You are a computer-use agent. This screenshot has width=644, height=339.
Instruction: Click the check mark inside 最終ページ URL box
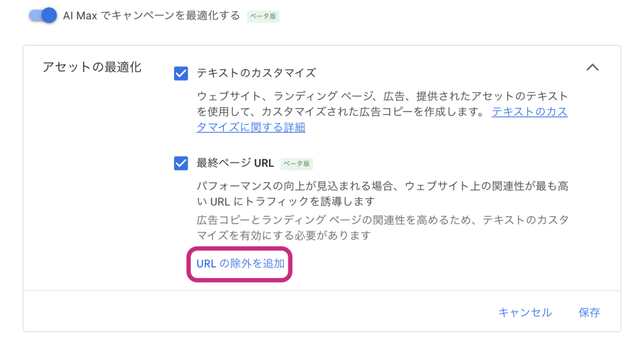click(x=181, y=163)
